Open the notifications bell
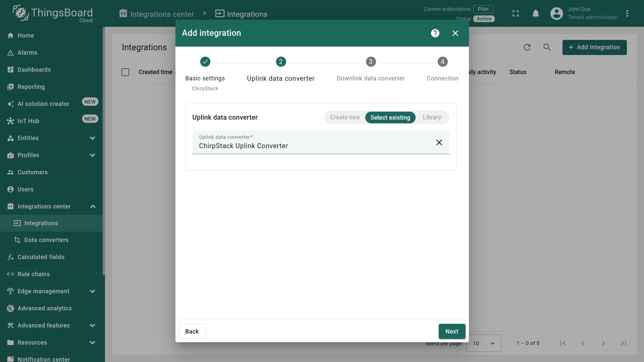This screenshot has height=362, width=644. click(x=536, y=13)
